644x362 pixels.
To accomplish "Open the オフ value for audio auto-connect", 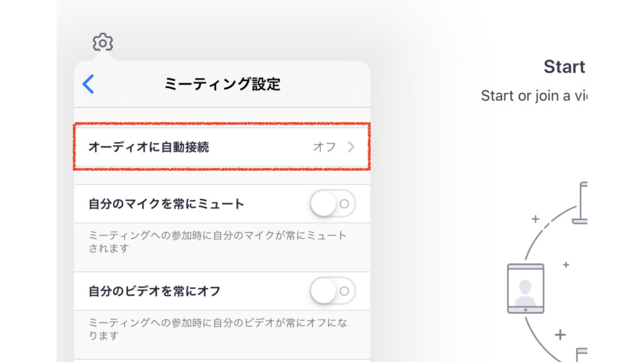I will (x=325, y=147).
